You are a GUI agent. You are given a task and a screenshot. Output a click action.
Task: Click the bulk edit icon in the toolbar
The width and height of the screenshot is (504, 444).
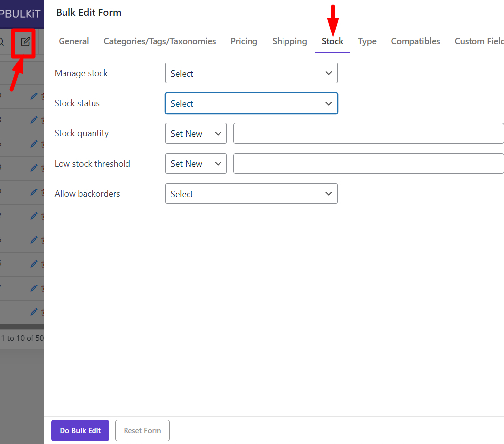[x=25, y=42]
